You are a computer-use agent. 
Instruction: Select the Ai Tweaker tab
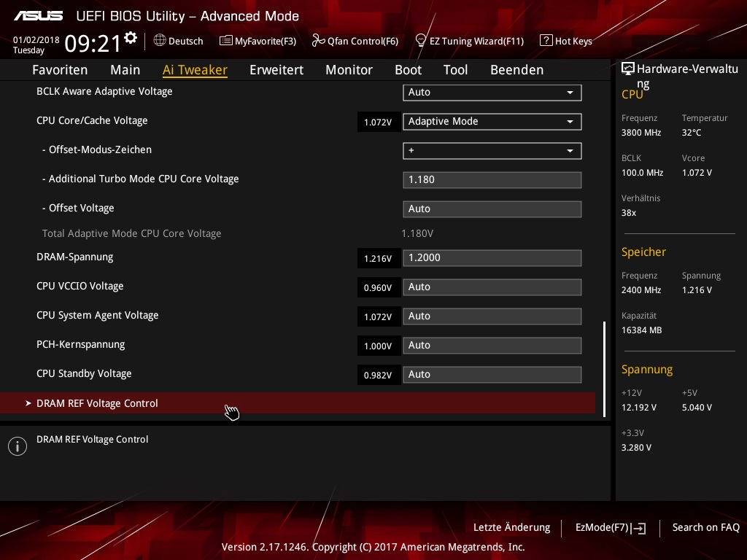point(195,70)
